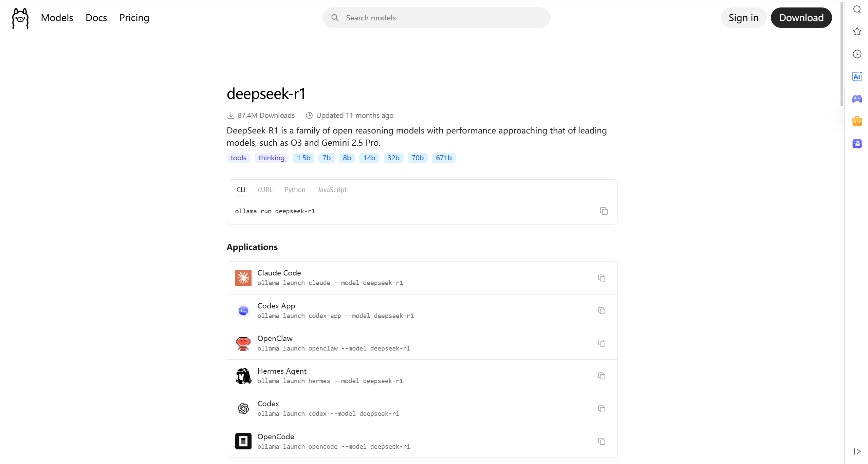The width and height of the screenshot is (868, 464).
Task: Open the Models page
Action: pos(57,18)
